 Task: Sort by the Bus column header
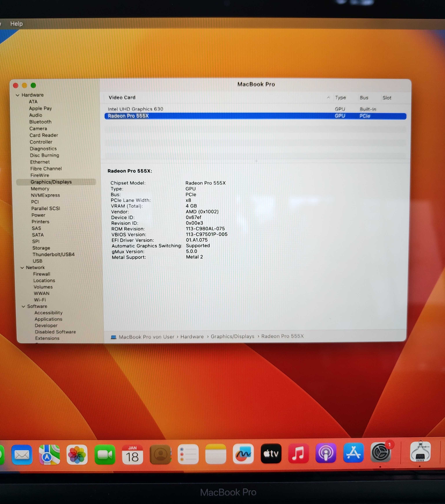coord(364,98)
